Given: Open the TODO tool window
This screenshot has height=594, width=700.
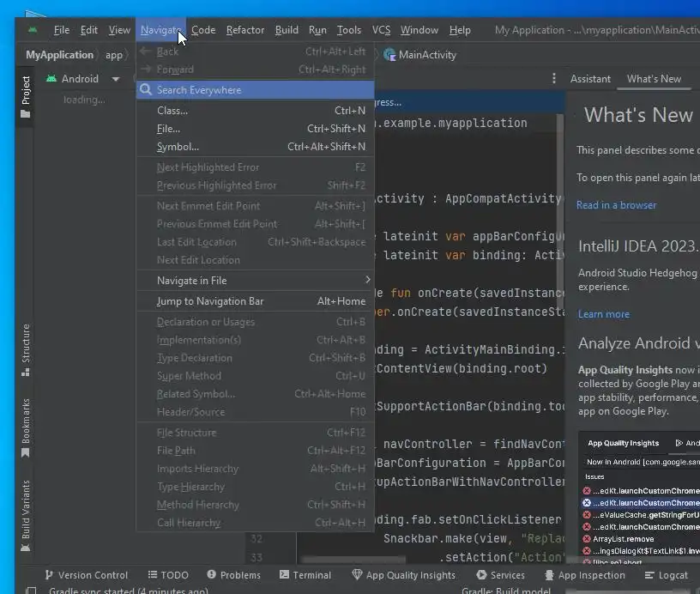Looking at the screenshot, I should coord(168,575).
